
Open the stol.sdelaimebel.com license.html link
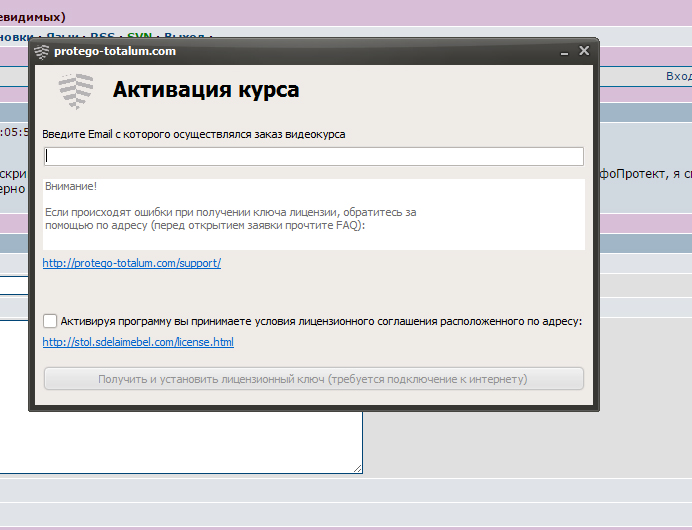click(138, 342)
